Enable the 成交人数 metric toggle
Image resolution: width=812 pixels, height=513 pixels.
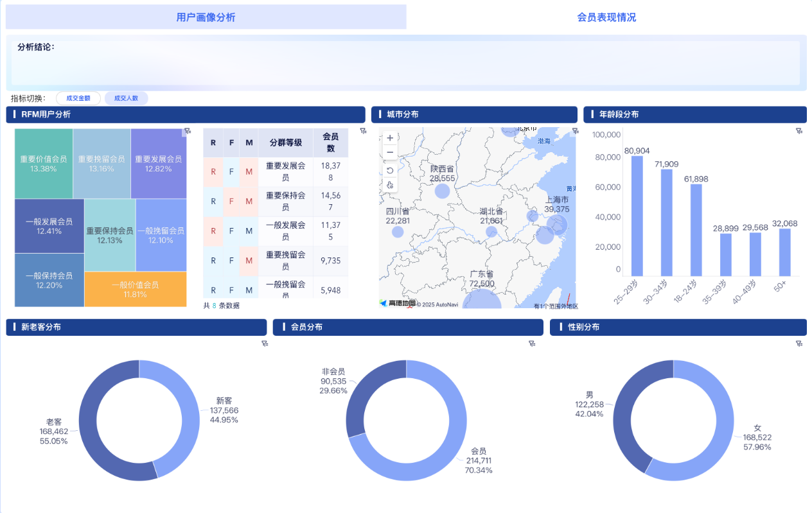coord(126,98)
